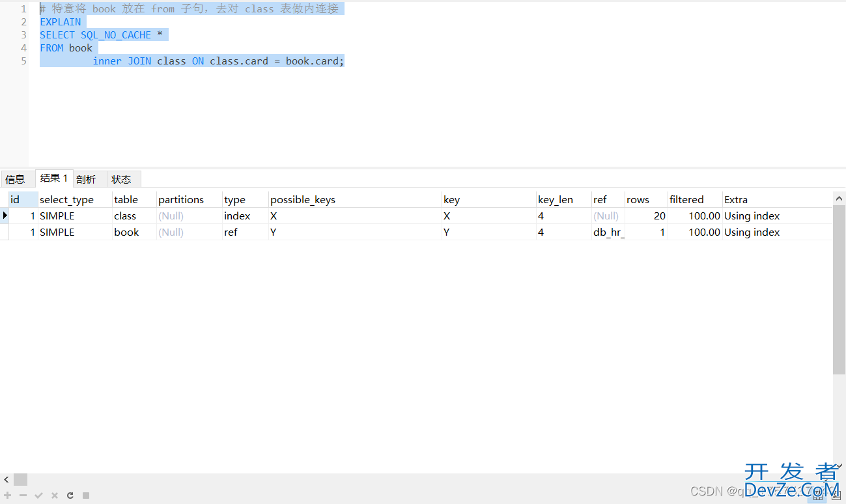Screen dimensions: 846x504
Task: Click the select_type column header
Action: pos(75,199)
